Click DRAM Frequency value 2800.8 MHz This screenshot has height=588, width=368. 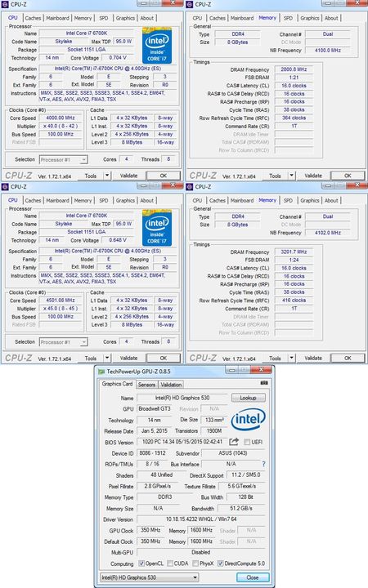(294, 69)
